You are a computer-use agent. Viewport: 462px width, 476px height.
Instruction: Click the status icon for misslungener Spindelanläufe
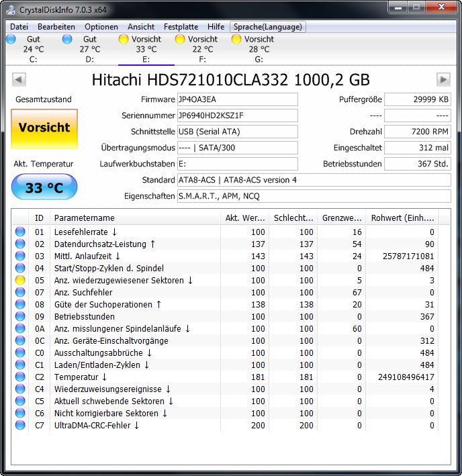(20, 328)
